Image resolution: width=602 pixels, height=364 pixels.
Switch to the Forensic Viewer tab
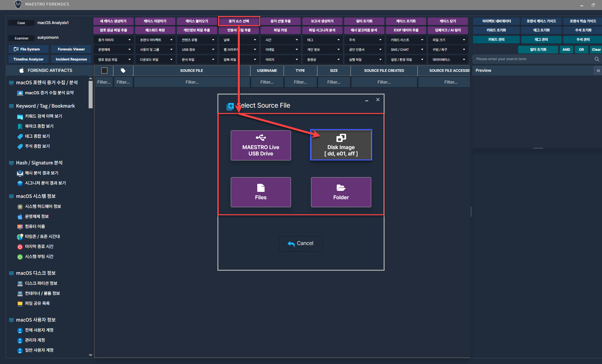(71, 49)
